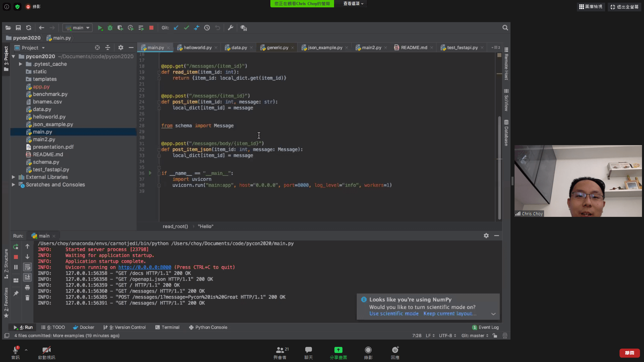Image resolution: width=644 pixels, height=362 pixels.
Task: Open the Python Console tab
Action: point(208,327)
